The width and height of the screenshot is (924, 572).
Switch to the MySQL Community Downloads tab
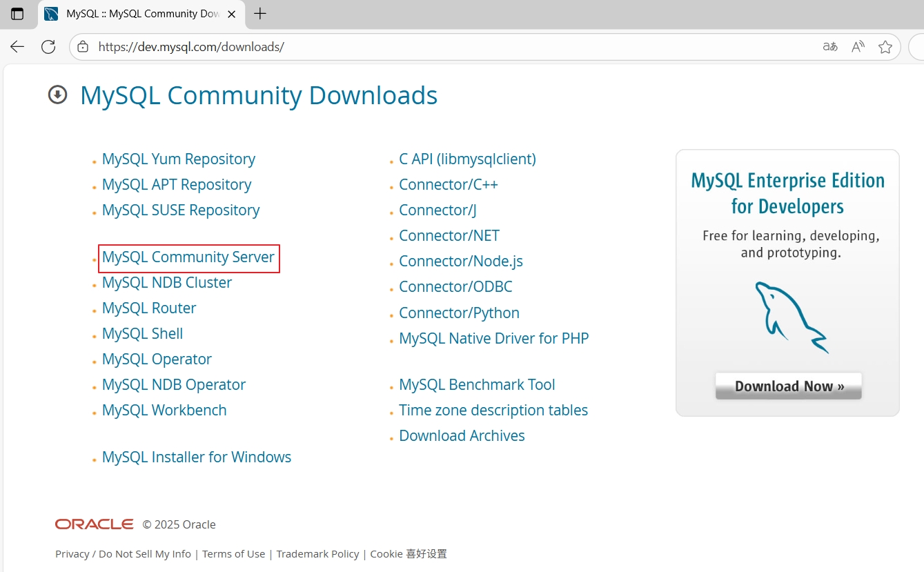coord(141,14)
